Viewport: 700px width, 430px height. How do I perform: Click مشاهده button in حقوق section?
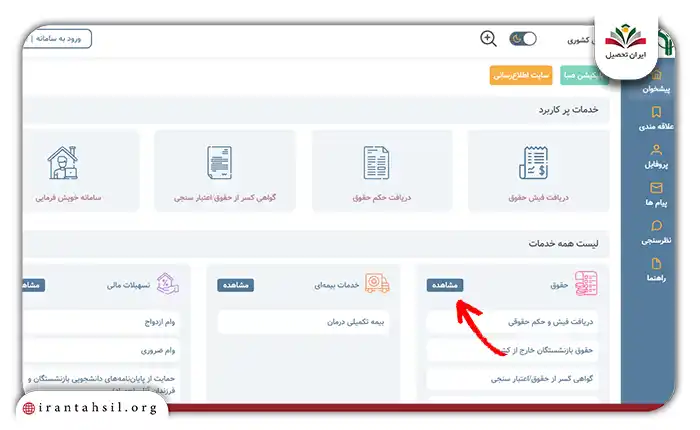[x=445, y=285]
